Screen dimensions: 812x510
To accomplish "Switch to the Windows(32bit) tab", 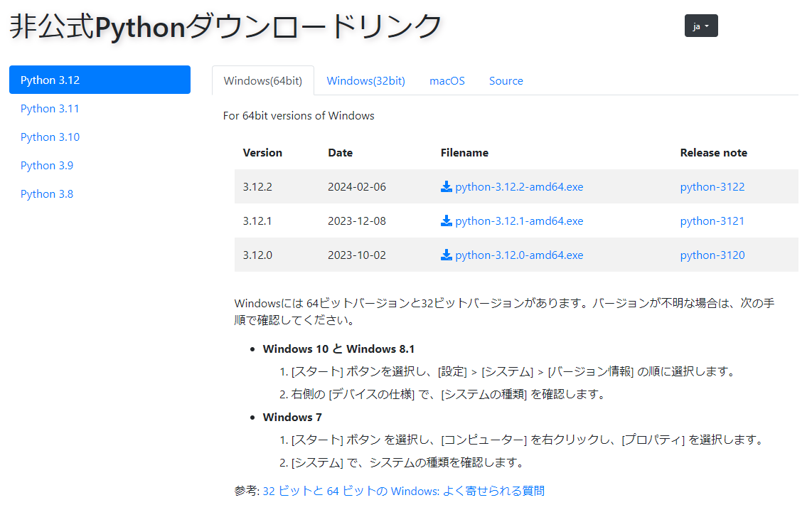I will tap(365, 81).
